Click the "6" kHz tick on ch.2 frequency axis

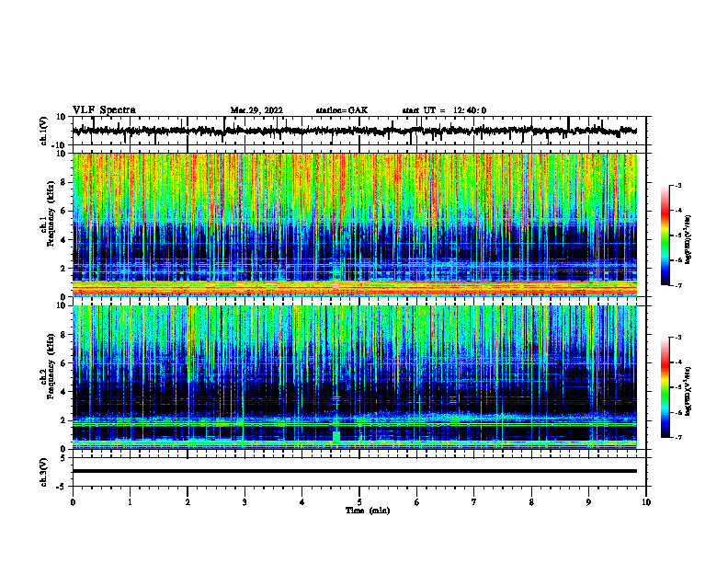[x=64, y=363]
